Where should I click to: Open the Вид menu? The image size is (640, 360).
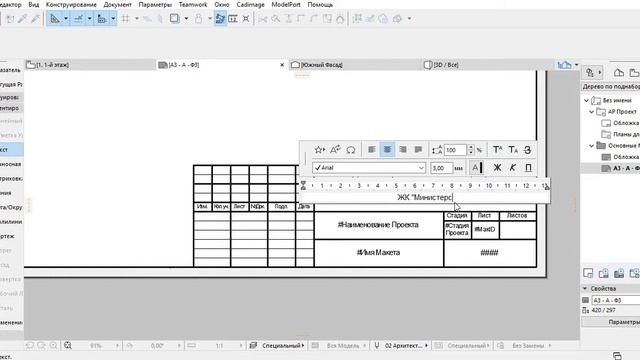pyautogui.click(x=34, y=4)
